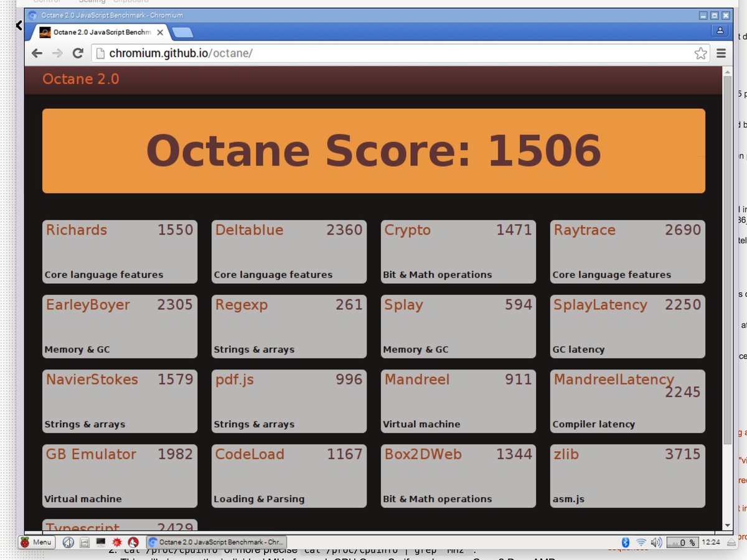This screenshot has height=560, width=747.
Task: Select the Mandreel benchmark card
Action: [458, 401]
